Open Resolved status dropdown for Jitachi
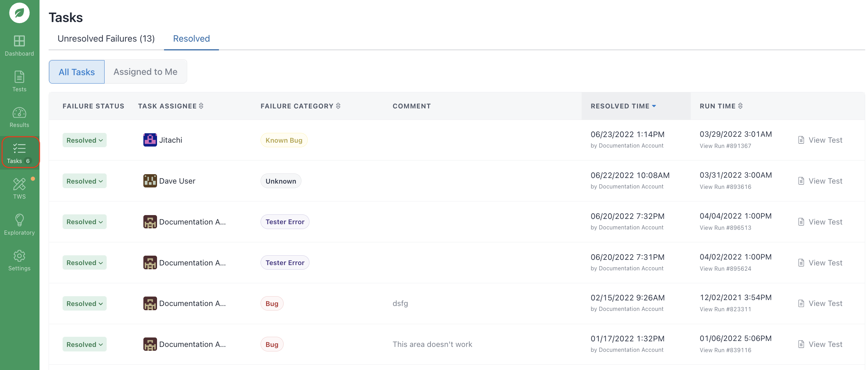Viewport: 868px width, 370px height. [85, 140]
